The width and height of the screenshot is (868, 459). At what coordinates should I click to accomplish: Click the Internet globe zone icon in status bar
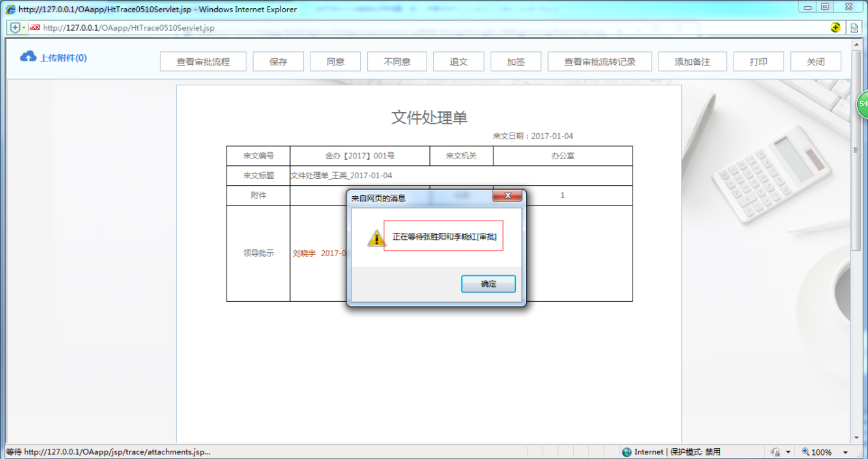click(626, 452)
